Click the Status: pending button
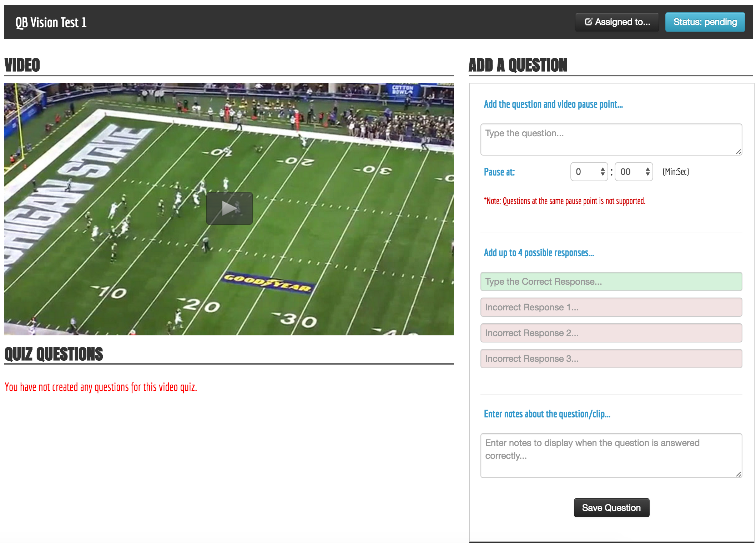 point(705,22)
